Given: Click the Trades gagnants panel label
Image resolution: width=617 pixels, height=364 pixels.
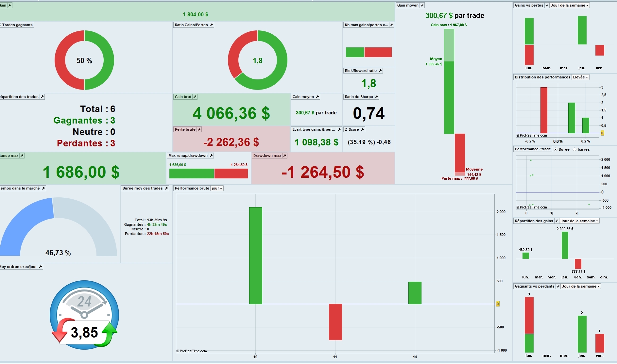Looking at the screenshot, I should 17,25.
